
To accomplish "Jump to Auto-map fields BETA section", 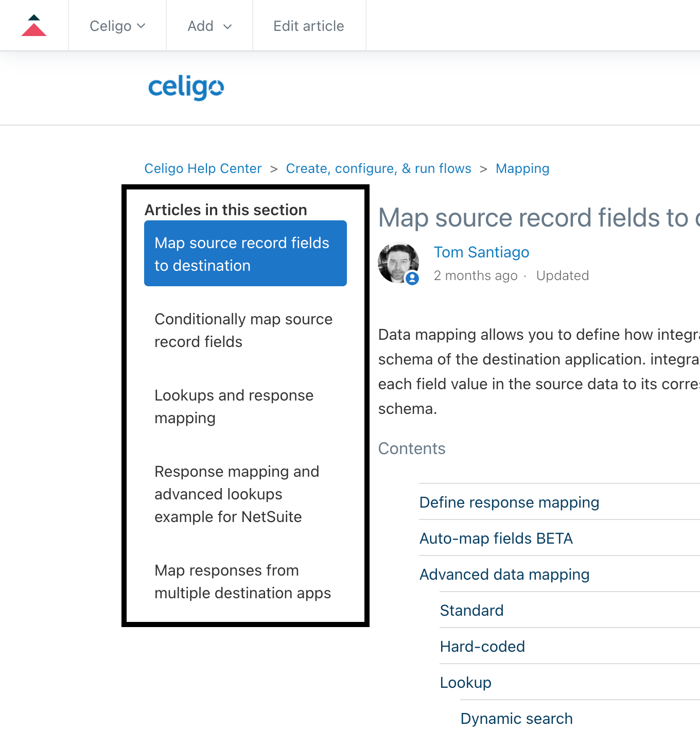I will pyautogui.click(x=496, y=539).
